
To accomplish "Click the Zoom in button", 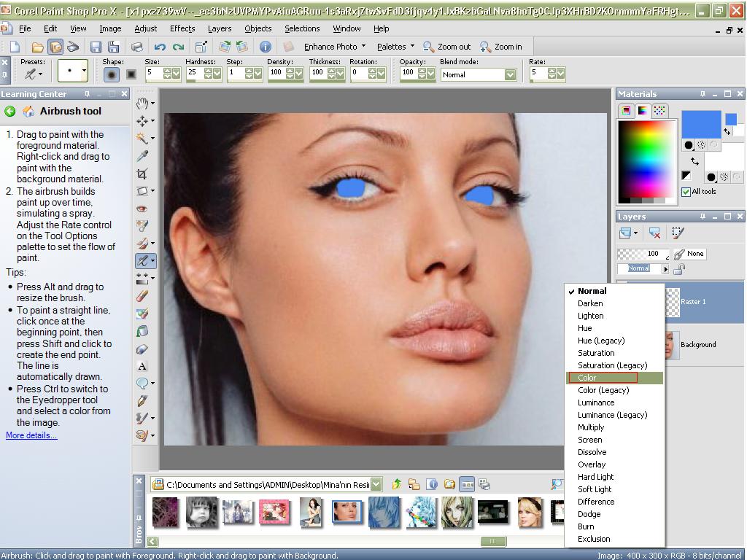I will click(501, 47).
